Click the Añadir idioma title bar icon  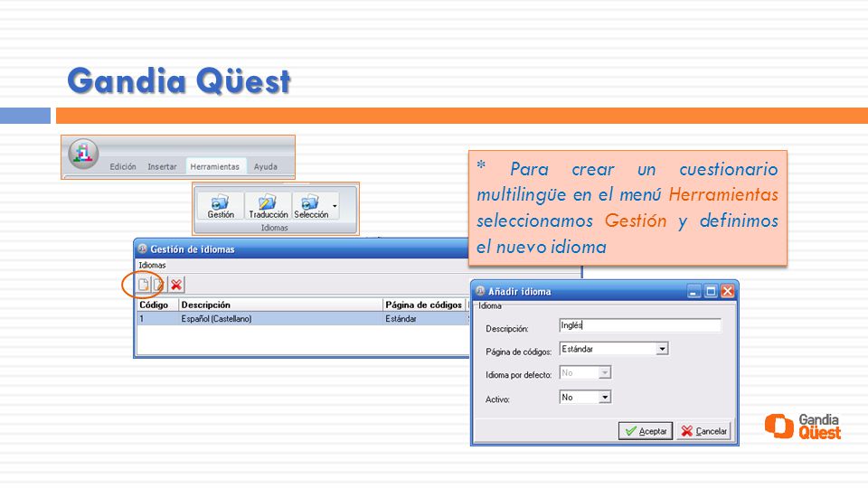coord(480,291)
